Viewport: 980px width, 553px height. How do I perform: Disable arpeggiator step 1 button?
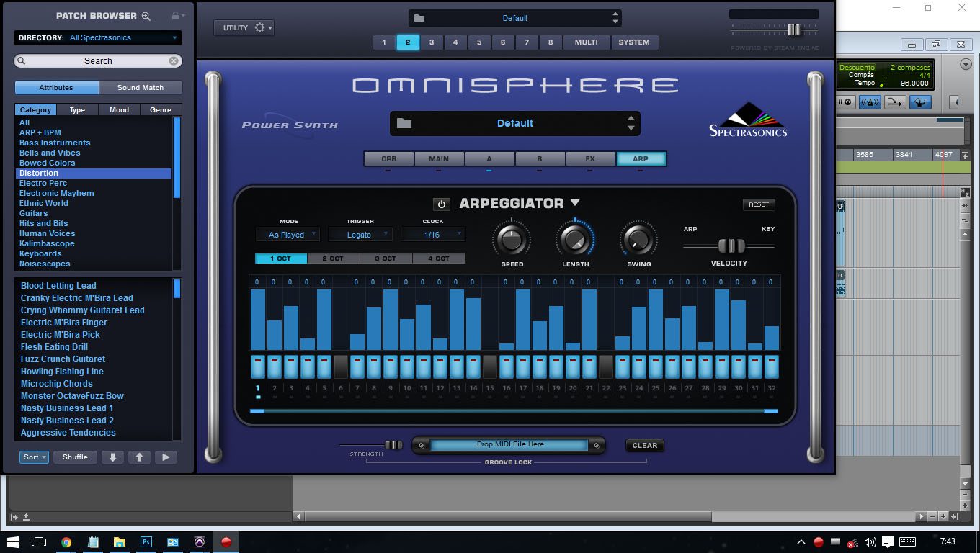(x=258, y=367)
